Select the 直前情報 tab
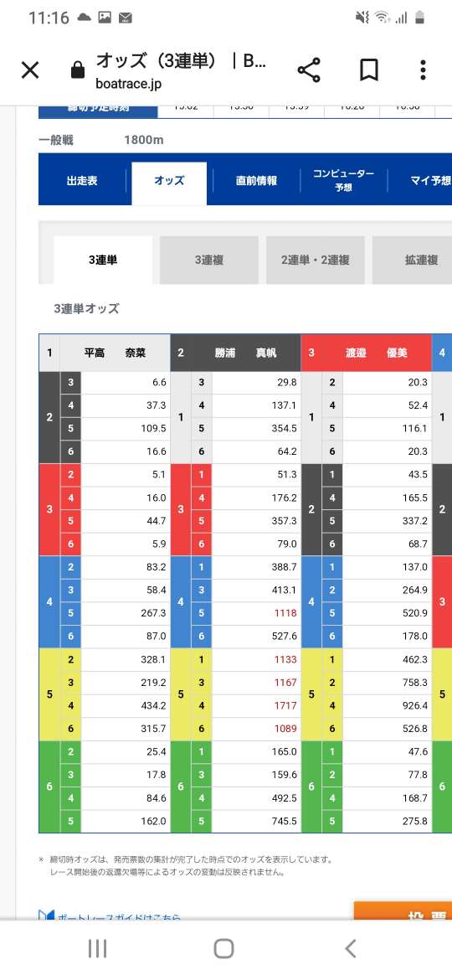 [256, 181]
